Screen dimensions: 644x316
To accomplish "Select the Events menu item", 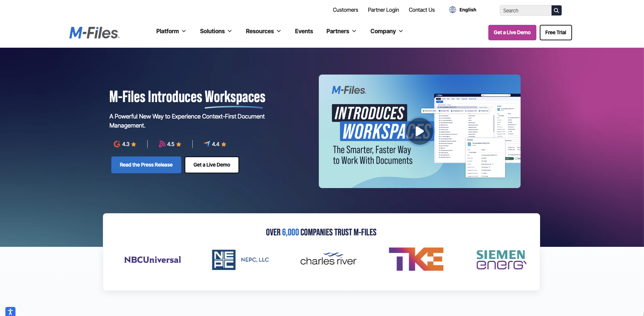I will pos(304,31).
